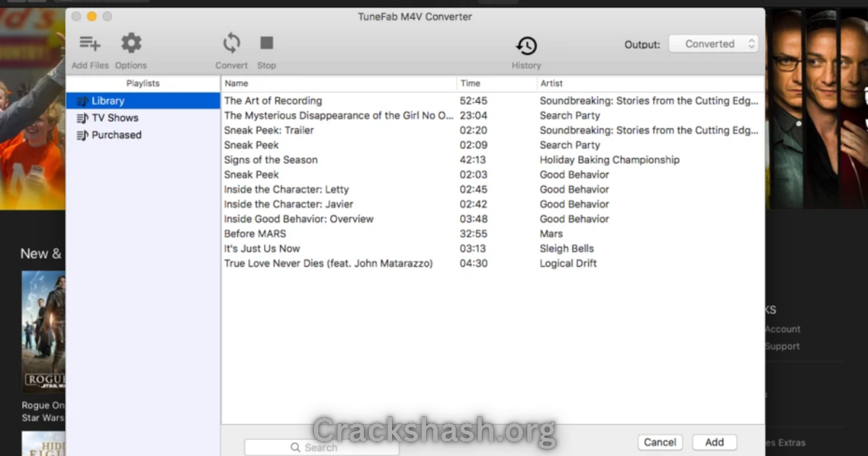Select Signs of the Season row

point(493,160)
